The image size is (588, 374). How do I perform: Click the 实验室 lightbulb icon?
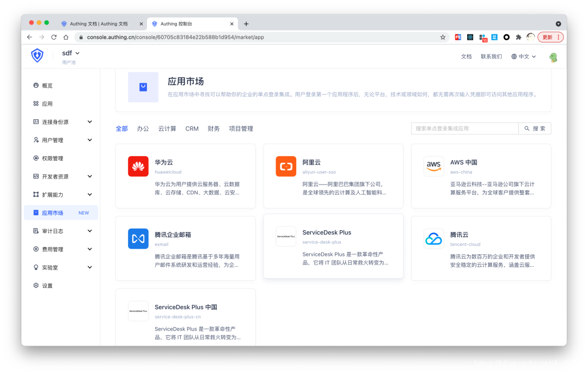[x=36, y=267]
